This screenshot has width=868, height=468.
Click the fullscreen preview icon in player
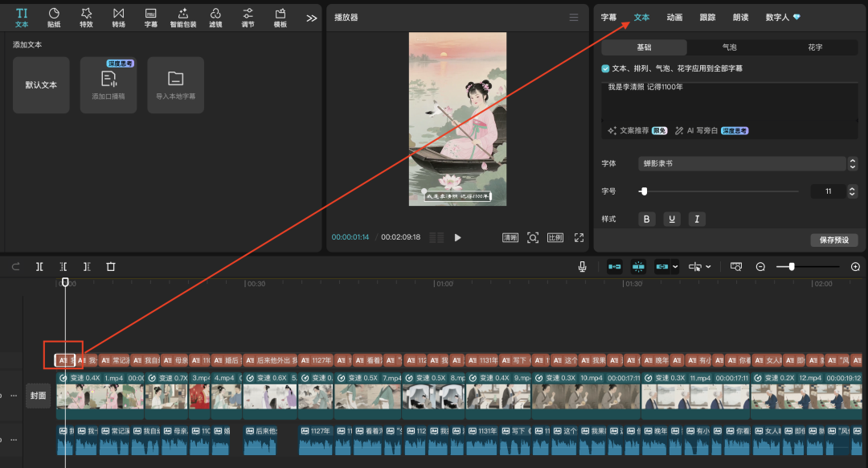[579, 238]
